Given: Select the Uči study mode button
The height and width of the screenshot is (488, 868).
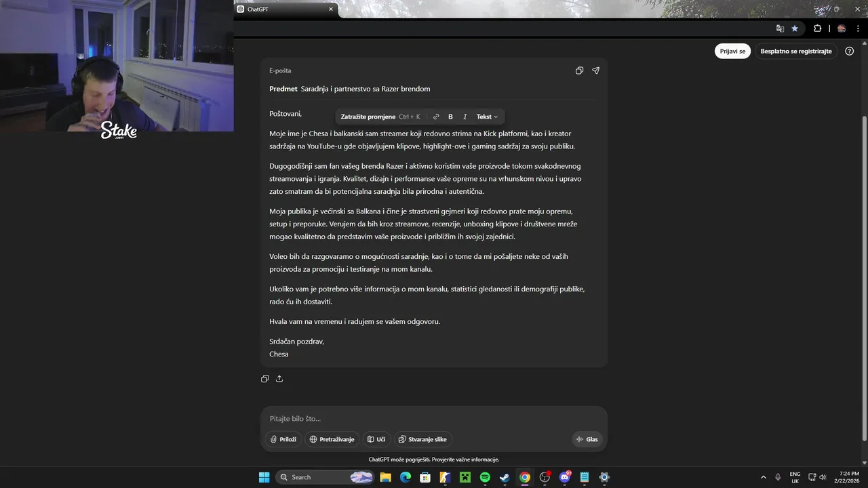Looking at the screenshot, I should coord(376,439).
